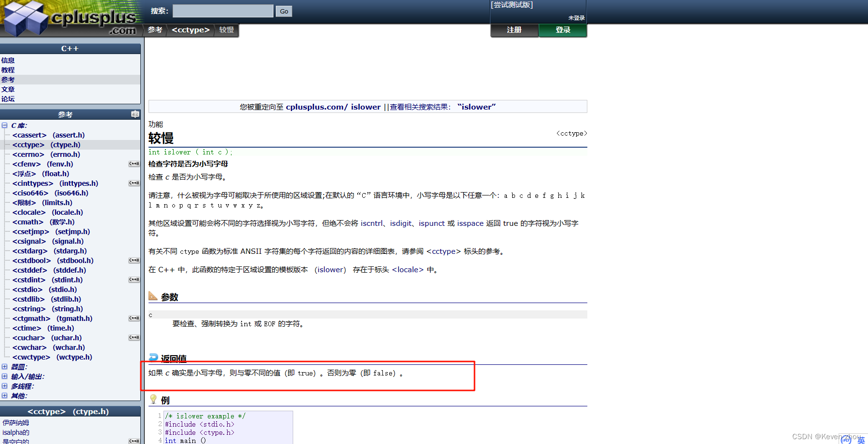Open <浮点> (float.h) reference
868x444 pixels.
(x=41, y=174)
